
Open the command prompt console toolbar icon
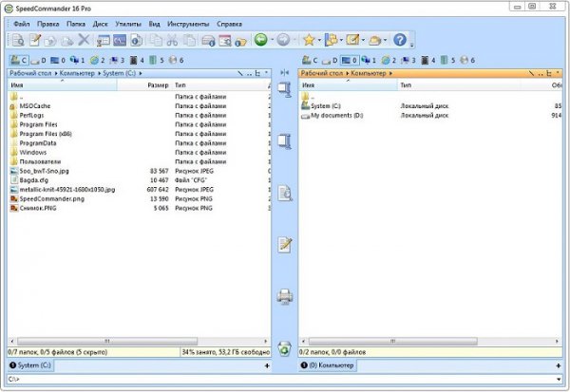click(120, 40)
